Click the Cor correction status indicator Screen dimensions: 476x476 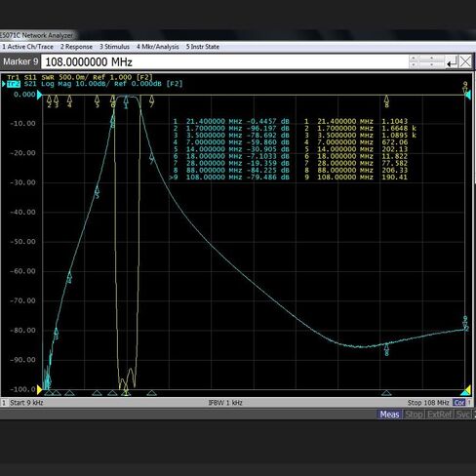coord(459,403)
